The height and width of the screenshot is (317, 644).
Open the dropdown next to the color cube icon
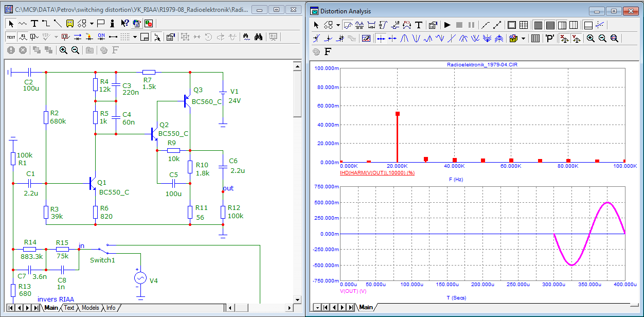523,38
